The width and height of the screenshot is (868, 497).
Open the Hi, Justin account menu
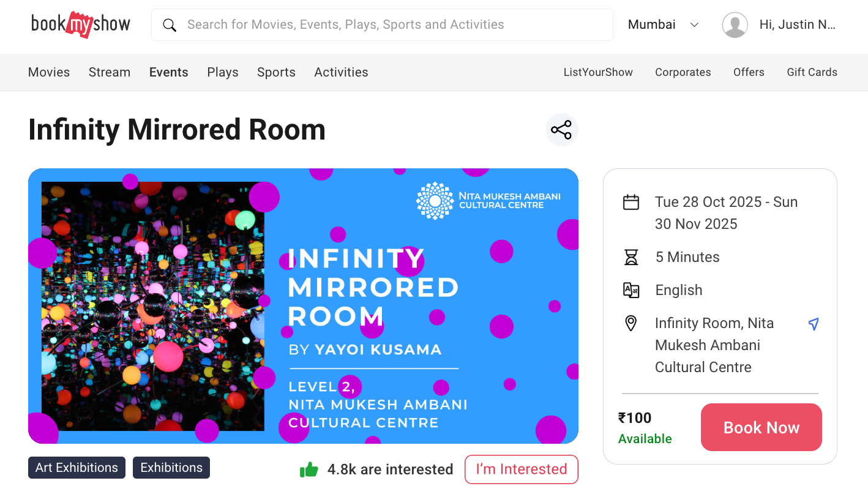(x=797, y=25)
